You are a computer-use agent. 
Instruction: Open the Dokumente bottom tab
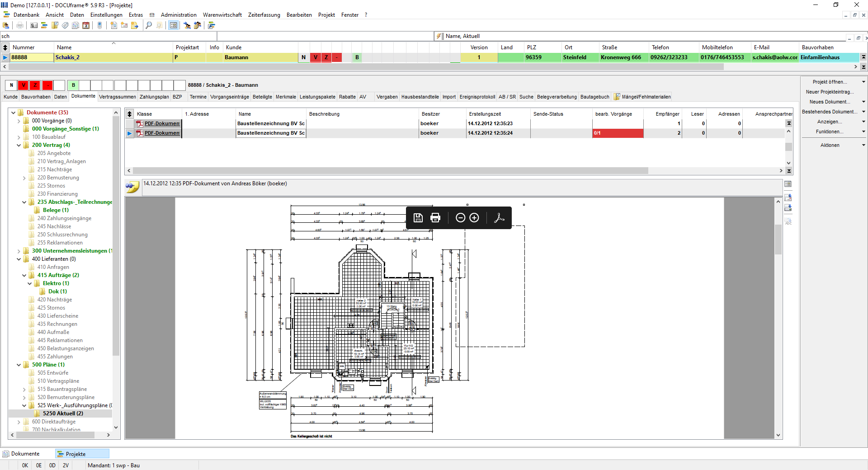[25, 454]
